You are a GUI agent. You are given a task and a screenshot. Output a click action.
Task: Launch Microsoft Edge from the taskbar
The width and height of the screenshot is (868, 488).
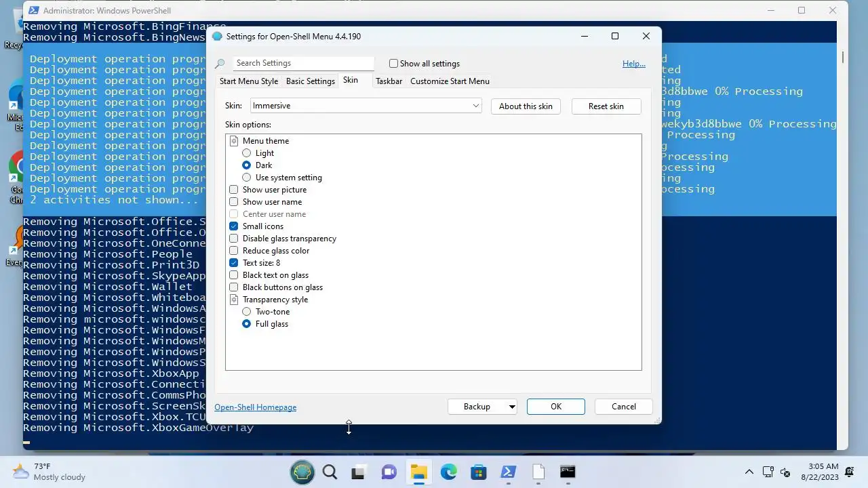coord(448,472)
